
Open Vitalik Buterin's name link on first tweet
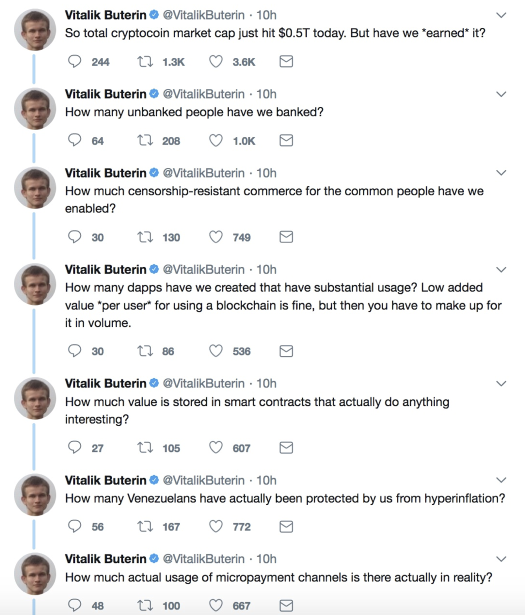pos(105,15)
